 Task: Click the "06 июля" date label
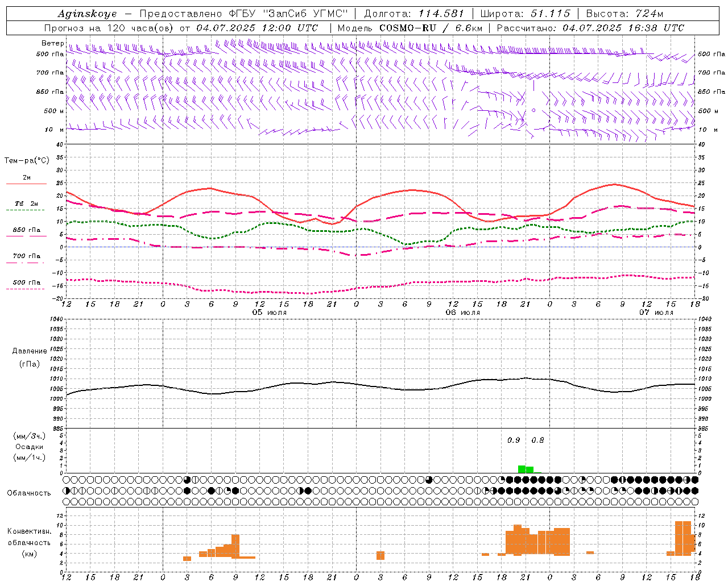tap(463, 313)
